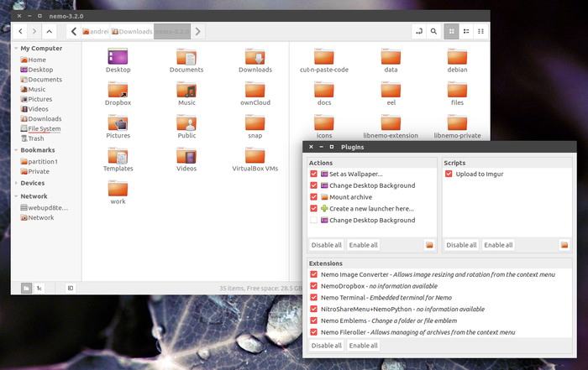Select the Downloads path bar segment
This screenshot has height=370, width=588.
click(x=132, y=31)
